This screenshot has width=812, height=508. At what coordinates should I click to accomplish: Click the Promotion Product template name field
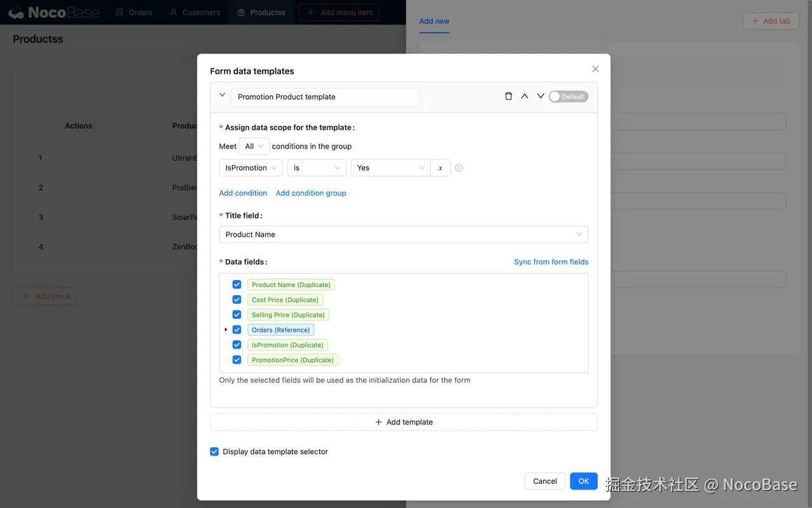pyautogui.click(x=326, y=97)
